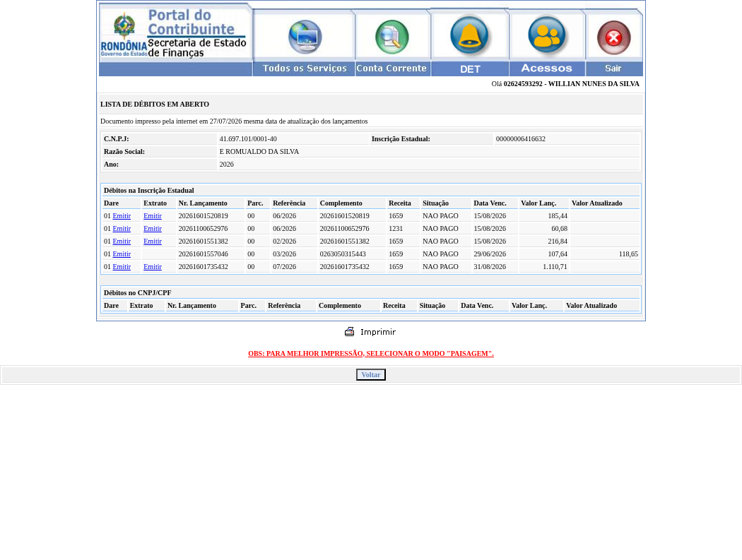Open the DET bell icon
742x560 pixels.
coord(469,35)
